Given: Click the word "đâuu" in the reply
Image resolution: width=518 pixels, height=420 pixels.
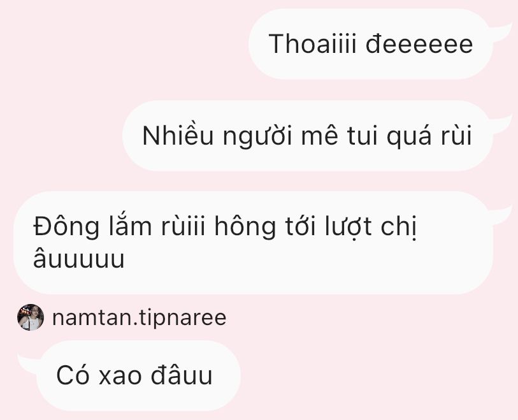Looking at the screenshot, I should point(182,375).
